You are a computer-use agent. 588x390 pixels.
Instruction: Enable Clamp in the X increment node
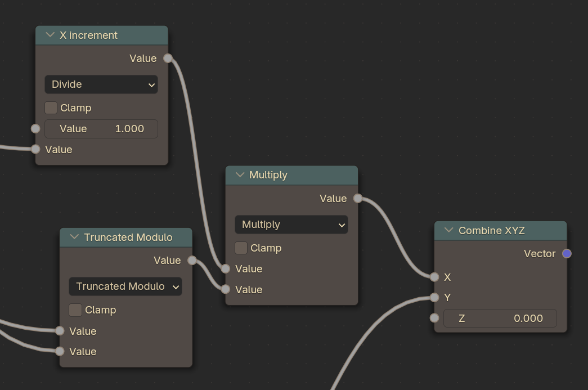point(51,107)
